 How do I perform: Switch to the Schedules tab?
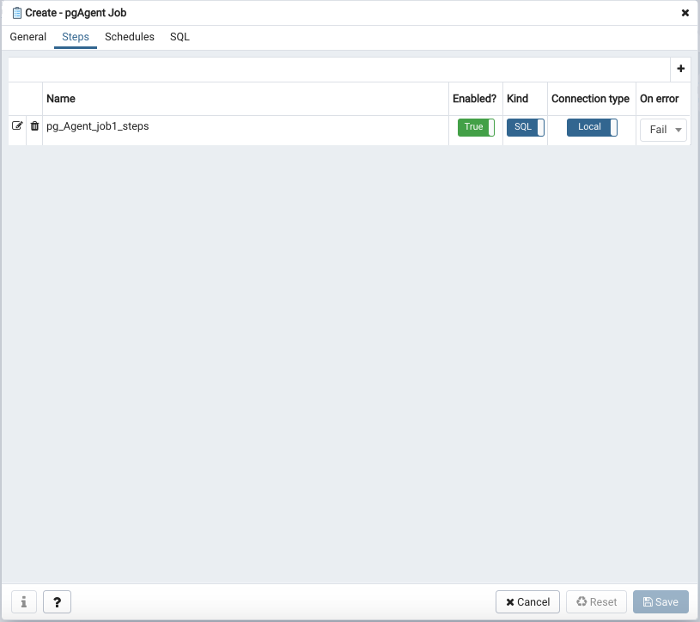pyautogui.click(x=130, y=37)
